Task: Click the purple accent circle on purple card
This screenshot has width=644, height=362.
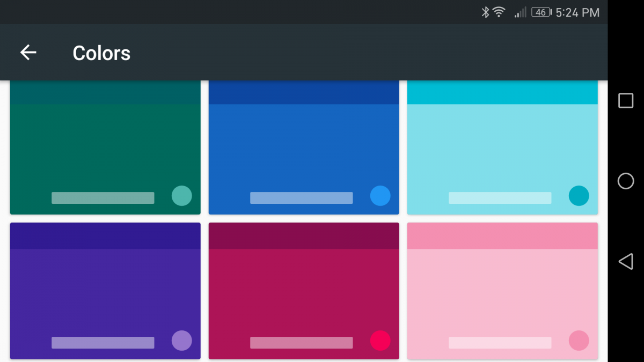Action: point(181,341)
